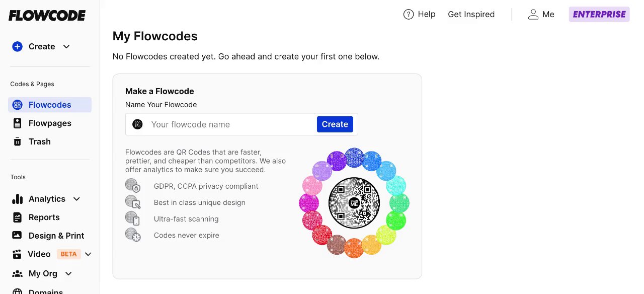Expand the My Org submenu chevron
Viewport: 644px width, 294px height.
[x=69, y=273]
